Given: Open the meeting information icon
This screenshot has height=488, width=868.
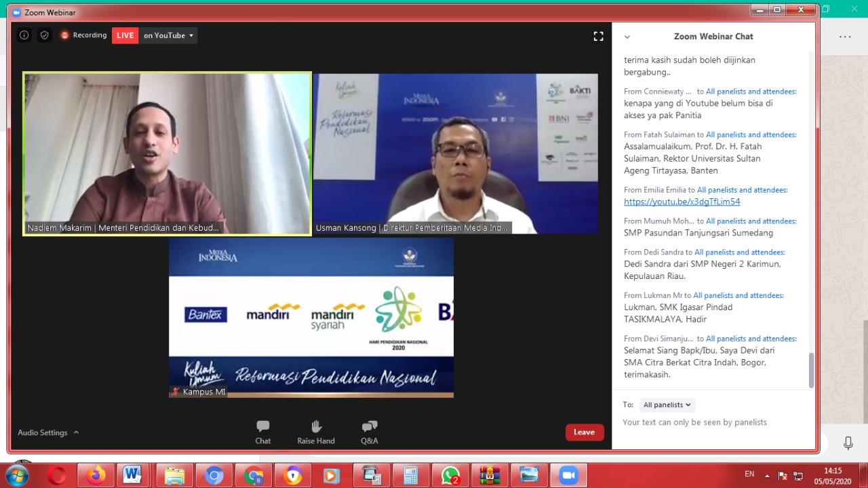Looking at the screenshot, I should [24, 35].
